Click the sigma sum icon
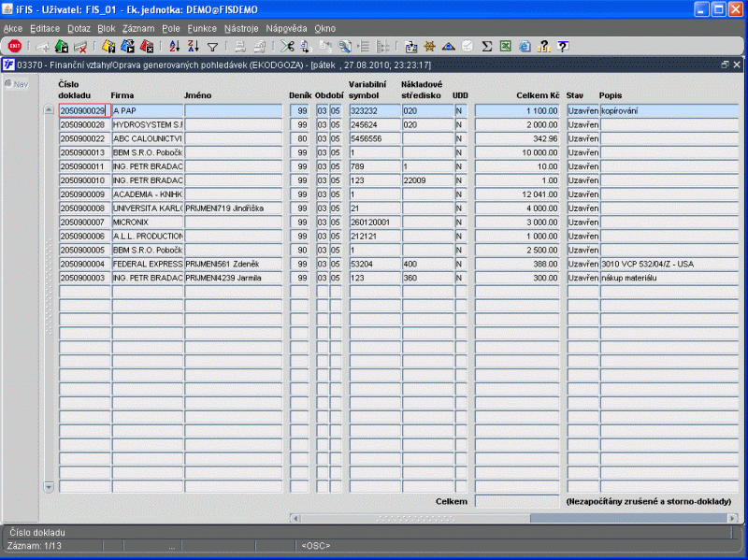 click(486, 46)
